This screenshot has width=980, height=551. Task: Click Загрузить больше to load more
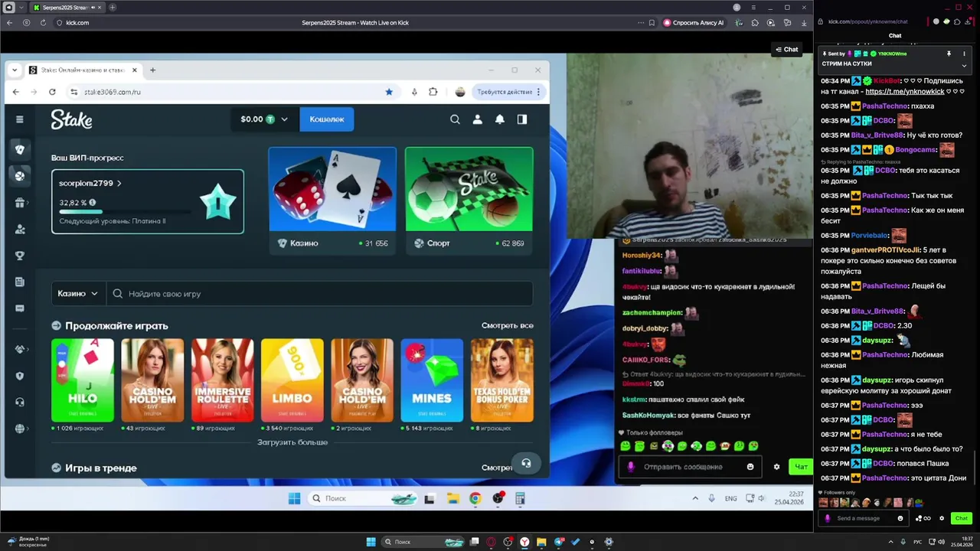point(292,442)
